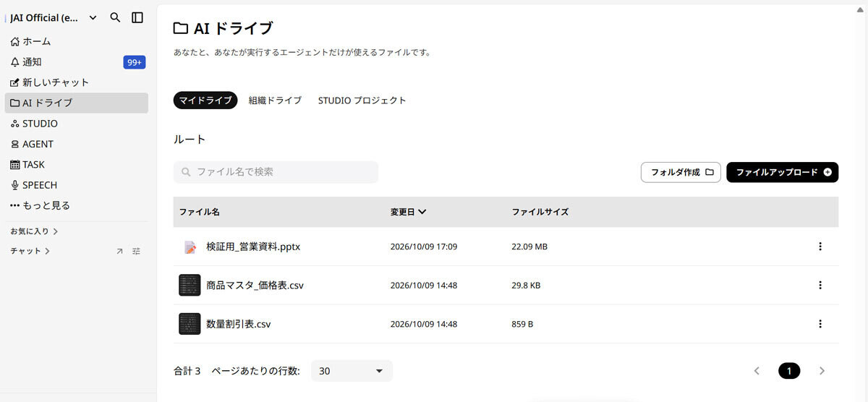Image resolution: width=868 pixels, height=402 pixels.
Task: Open chat filter sliders icon
Action: (x=136, y=252)
